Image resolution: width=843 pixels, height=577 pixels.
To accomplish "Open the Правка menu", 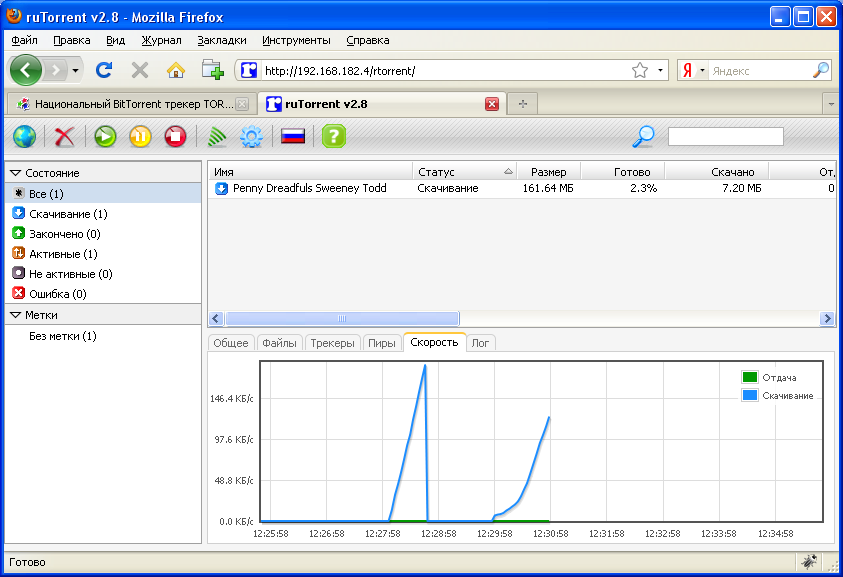I will (x=72, y=40).
